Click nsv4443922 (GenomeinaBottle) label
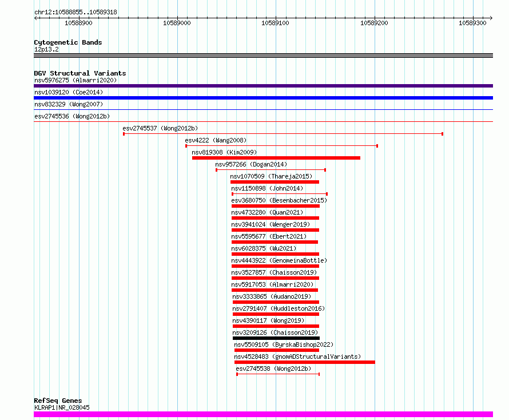The image size is (509, 420). tap(279, 260)
